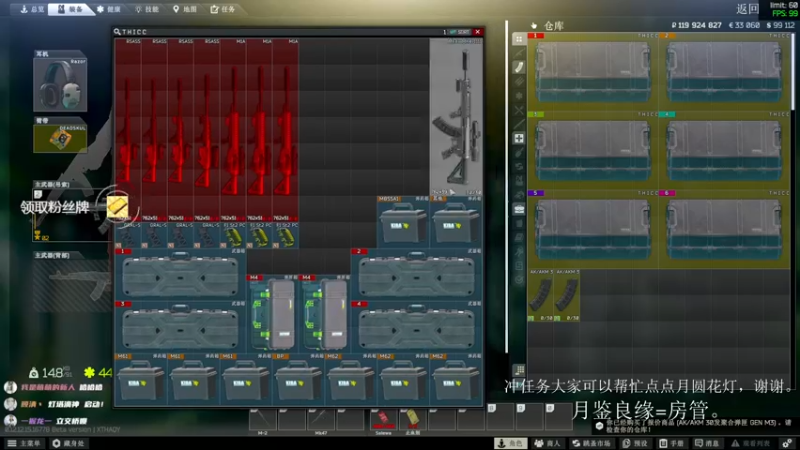
Task: Open the 总览 overview tab
Action: 32,9
